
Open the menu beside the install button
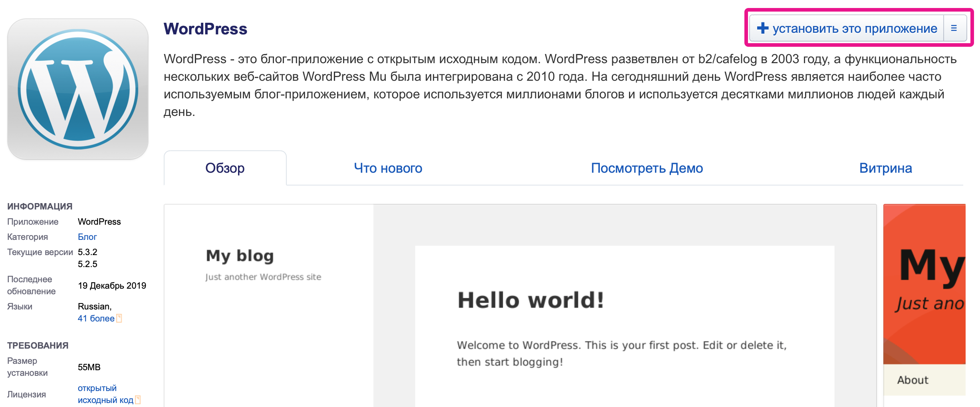click(x=954, y=28)
